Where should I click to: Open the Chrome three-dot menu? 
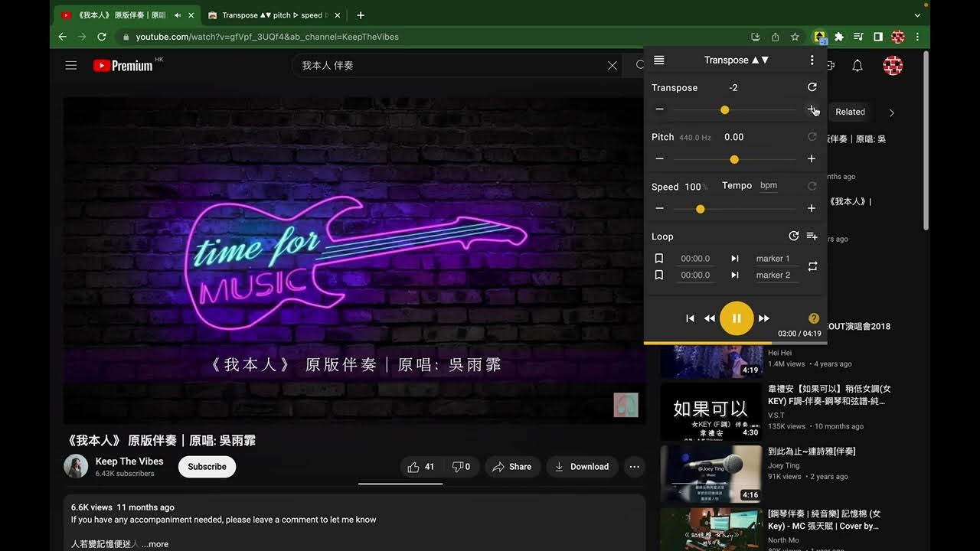(917, 37)
